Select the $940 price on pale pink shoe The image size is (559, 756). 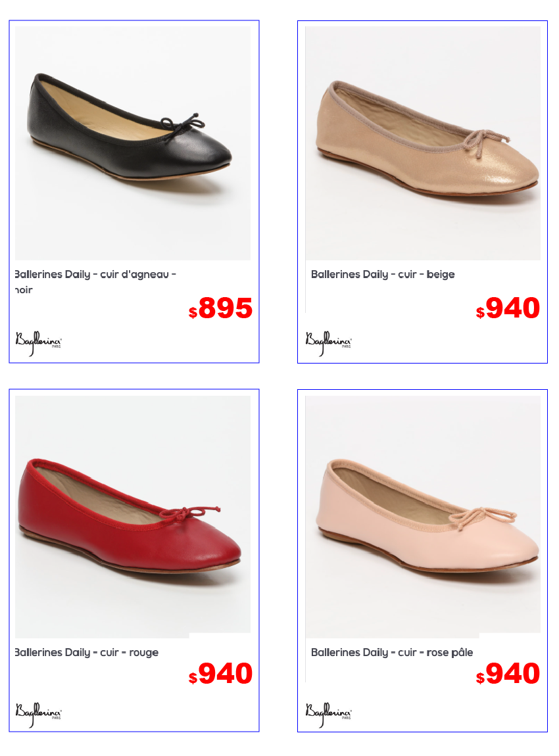(x=508, y=674)
